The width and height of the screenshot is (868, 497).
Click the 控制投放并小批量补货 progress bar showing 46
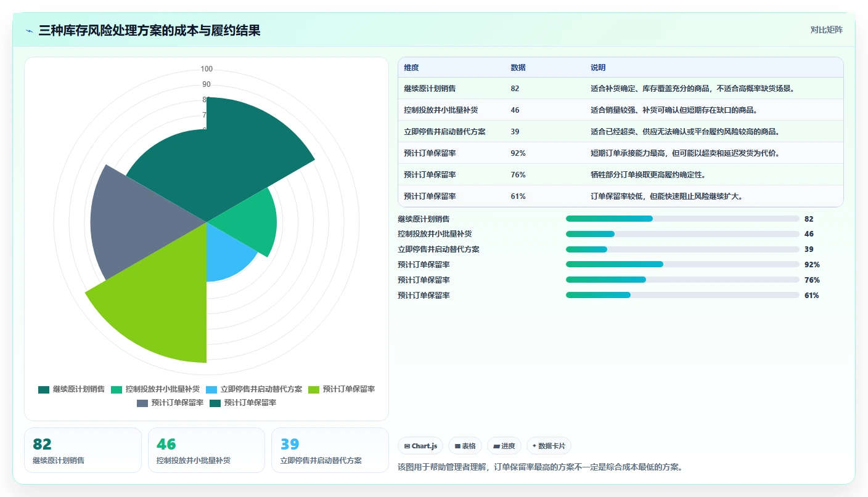point(682,234)
